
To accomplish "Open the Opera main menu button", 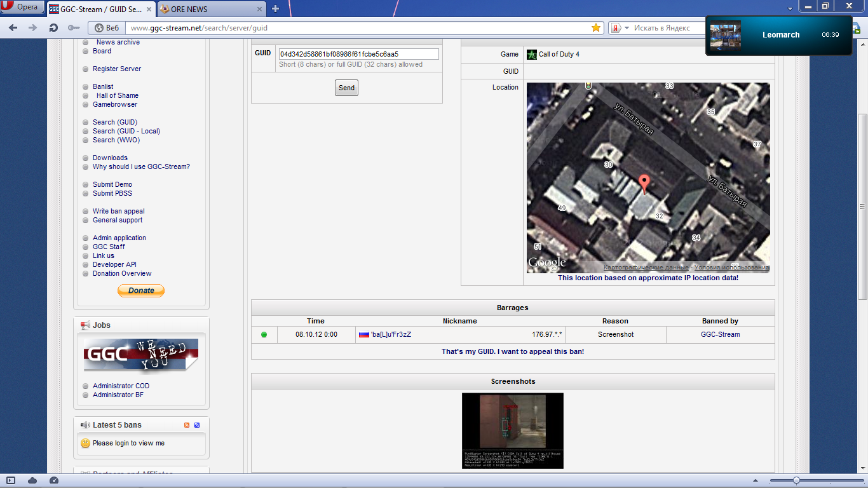I will [x=22, y=7].
